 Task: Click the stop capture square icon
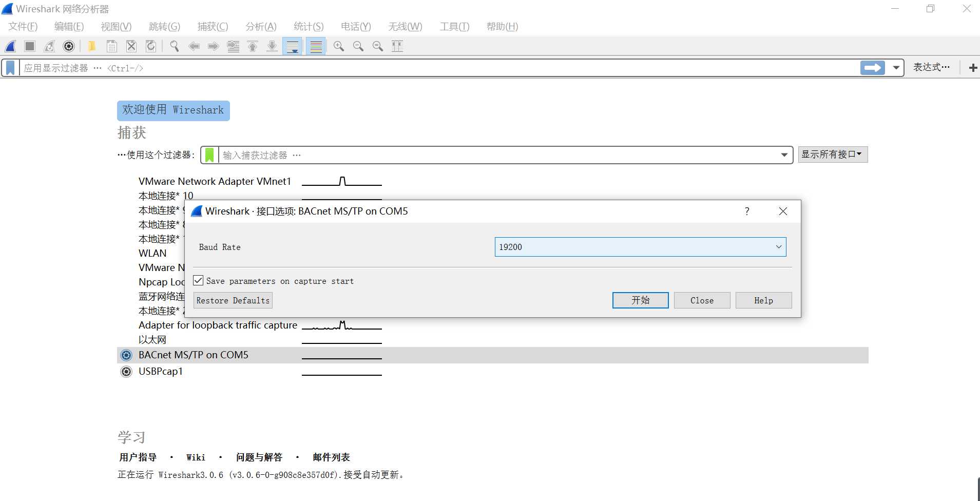click(30, 46)
